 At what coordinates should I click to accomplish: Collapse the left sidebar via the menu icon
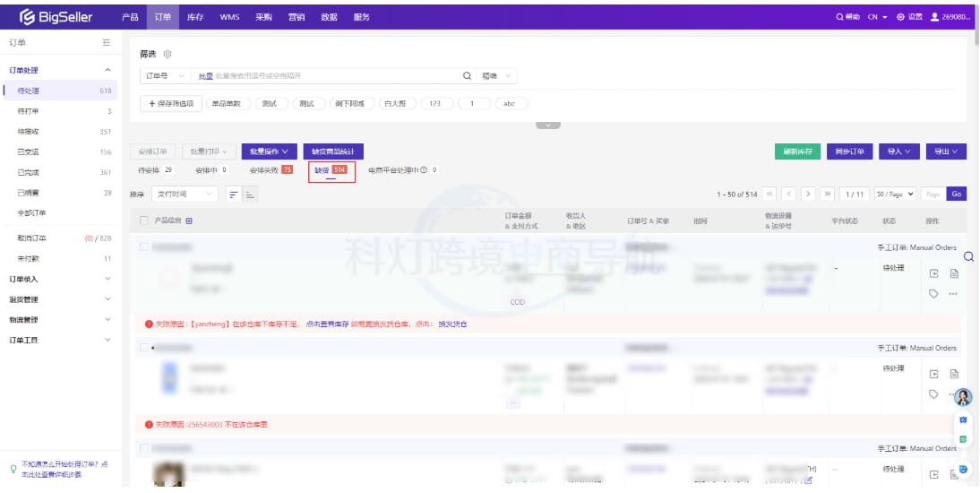107,43
